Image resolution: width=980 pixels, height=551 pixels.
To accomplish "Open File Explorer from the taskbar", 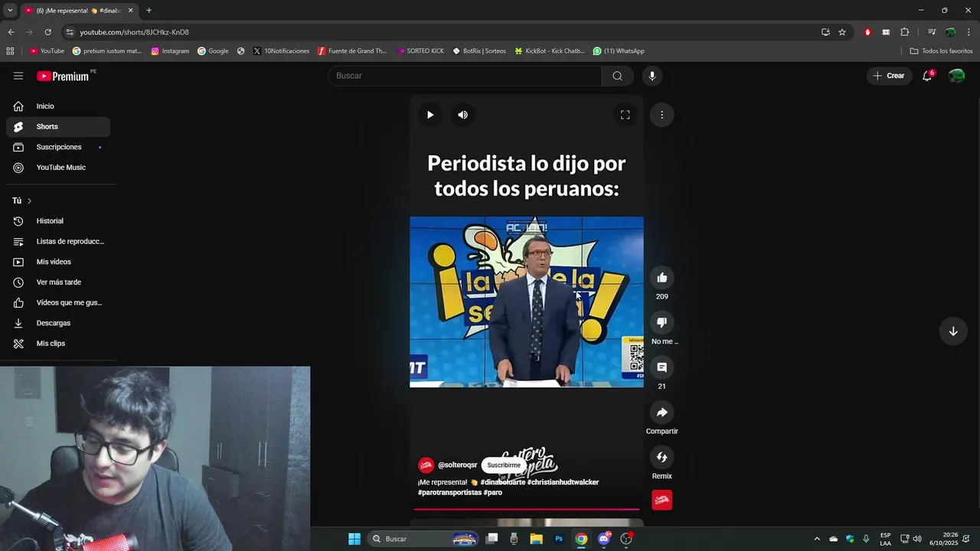I will click(x=537, y=539).
